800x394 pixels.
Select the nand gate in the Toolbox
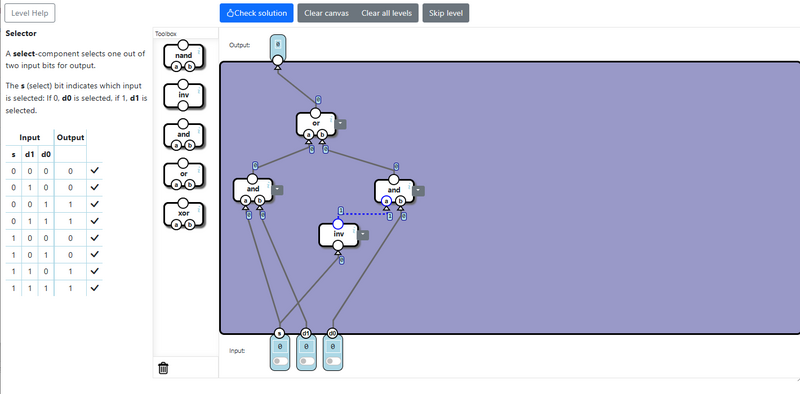(184, 56)
